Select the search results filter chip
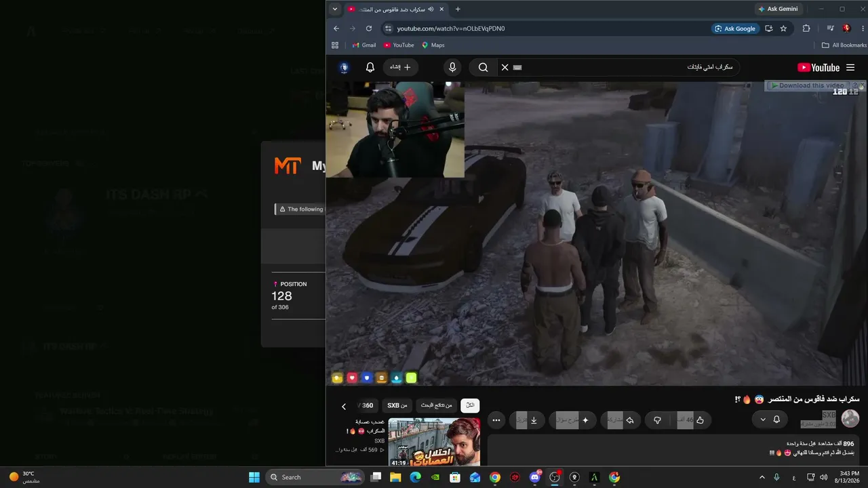Image resolution: width=868 pixels, height=488 pixels. pyautogui.click(x=437, y=405)
